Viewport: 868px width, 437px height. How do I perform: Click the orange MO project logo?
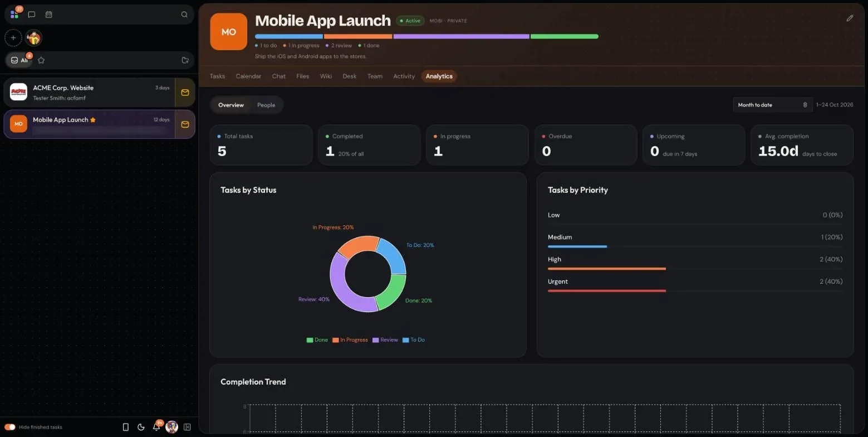pos(228,32)
